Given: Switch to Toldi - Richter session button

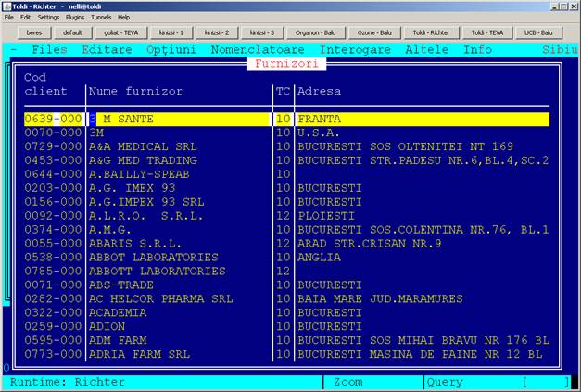Looking at the screenshot, I should (431, 32).
